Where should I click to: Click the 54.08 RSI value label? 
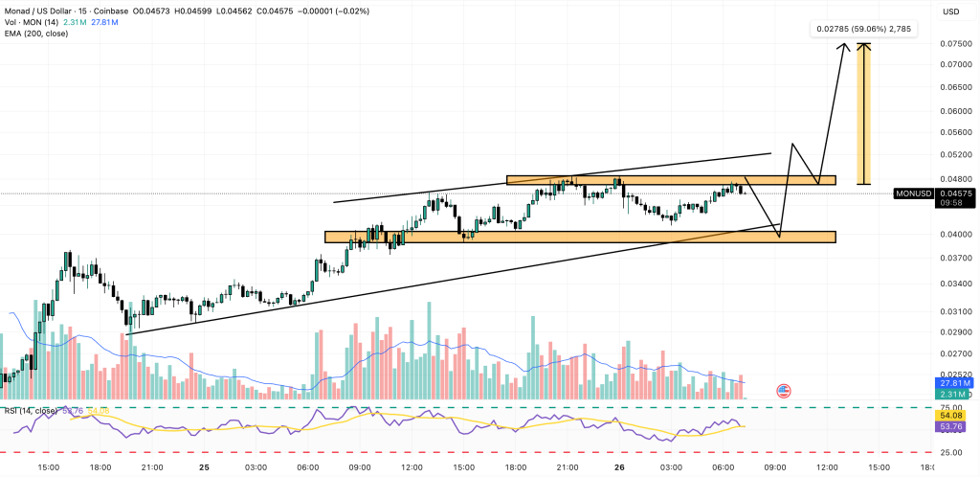coord(951,416)
